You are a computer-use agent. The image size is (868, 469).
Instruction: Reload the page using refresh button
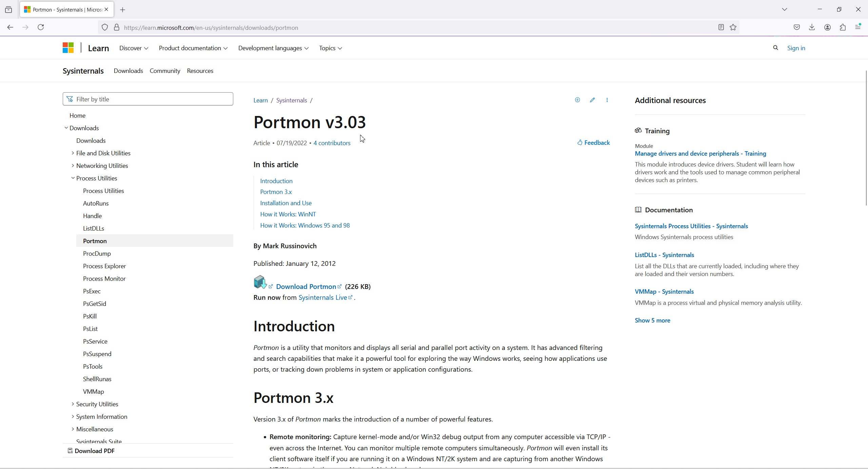click(41, 27)
